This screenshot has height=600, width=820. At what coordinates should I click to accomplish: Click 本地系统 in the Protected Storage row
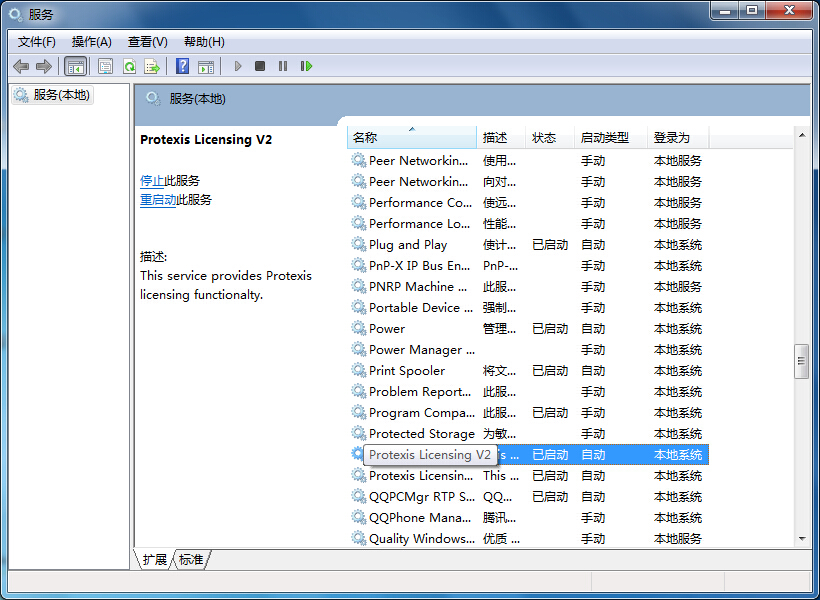click(x=677, y=434)
